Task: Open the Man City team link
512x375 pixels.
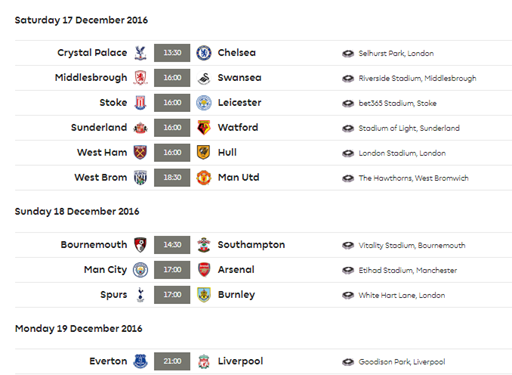Action: [105, 270]
